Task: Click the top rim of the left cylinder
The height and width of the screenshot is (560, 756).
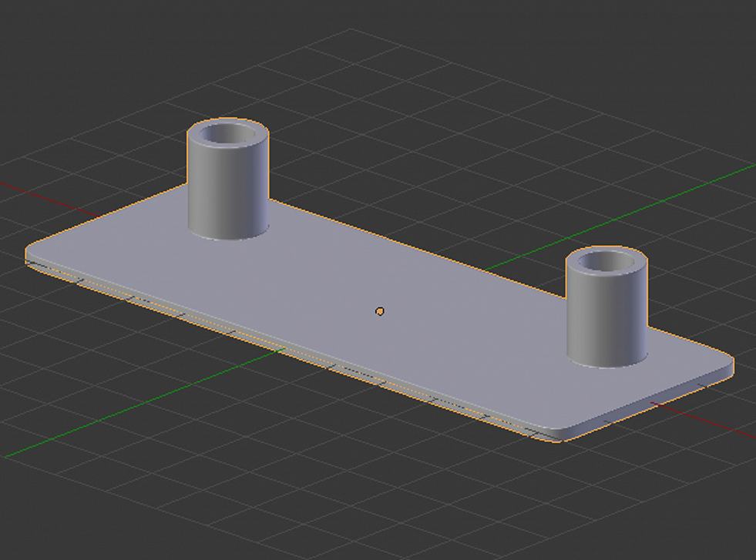Action: point(228,120)
